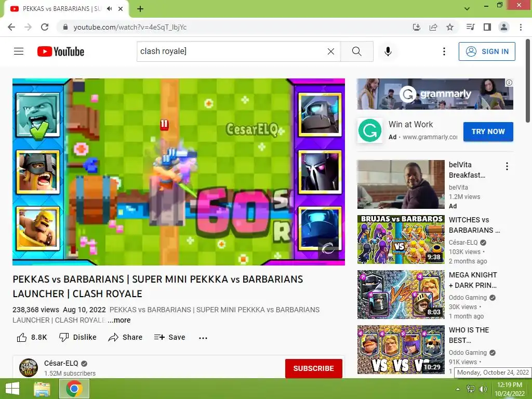The width and height of the screenshot is (532, 399).
Task: Clear the search box with the X
Action: coord(331,51)
